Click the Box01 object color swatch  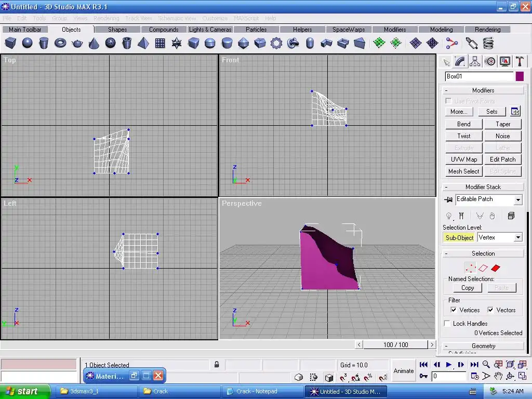point(520,76)
